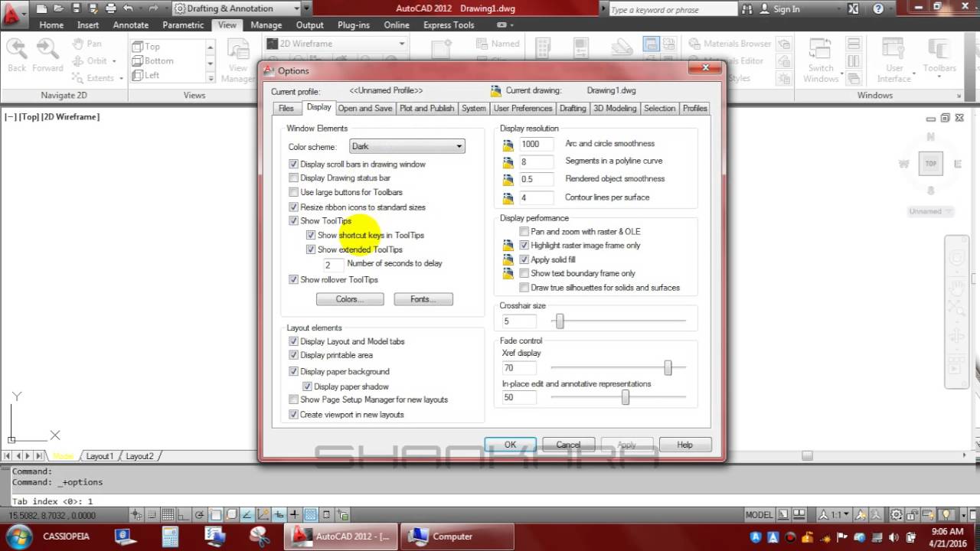Click the Undo arrow in quick access toolbar
980x551 pixels.
pyautogui.click(x=128, y=8)
